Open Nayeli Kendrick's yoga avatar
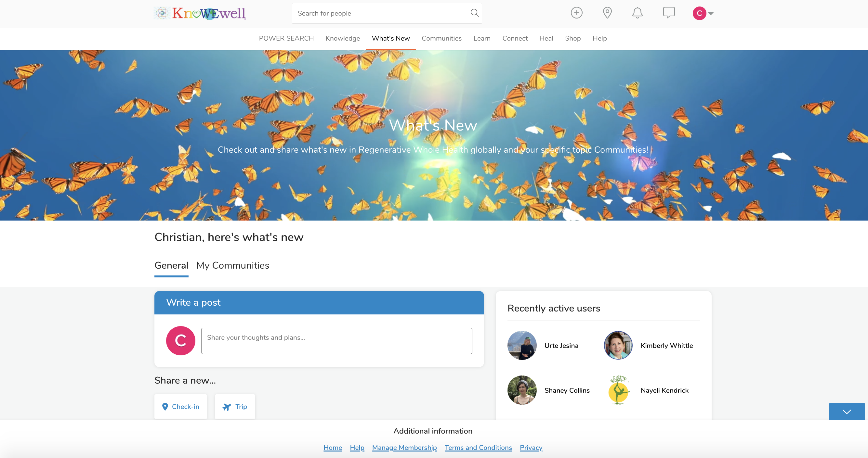 pos(618,390)
